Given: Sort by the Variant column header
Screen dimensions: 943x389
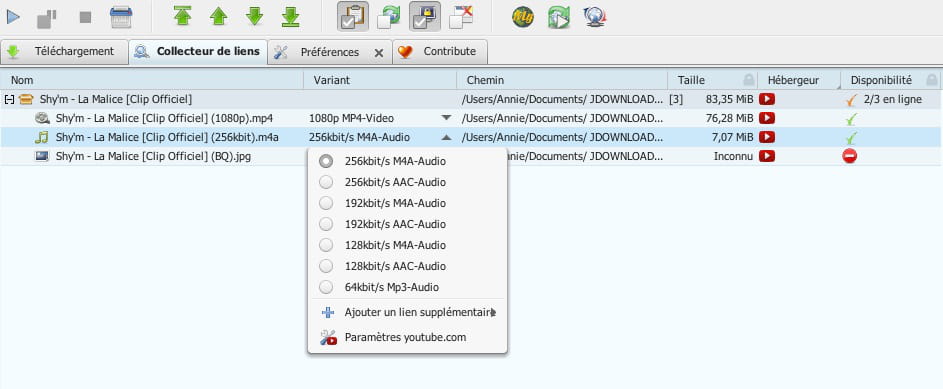Looking at the screenshot, I should point(379,80).
